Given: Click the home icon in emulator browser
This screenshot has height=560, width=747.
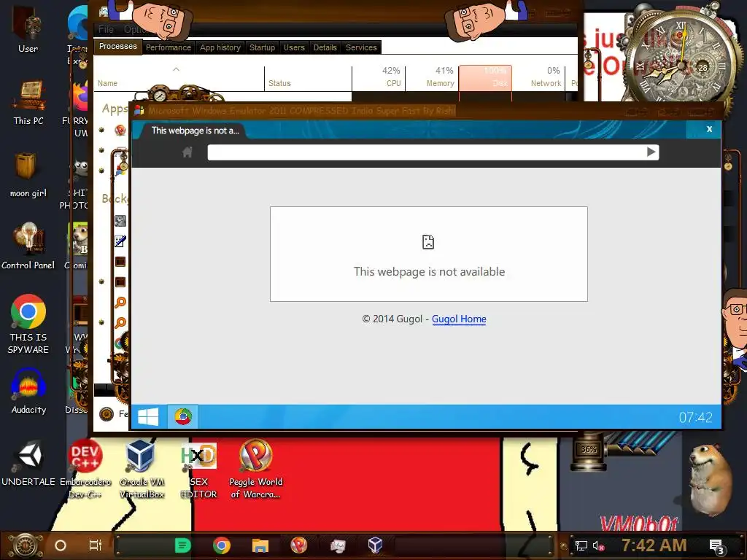Looking at the screenshot, I should coord(187,152).
